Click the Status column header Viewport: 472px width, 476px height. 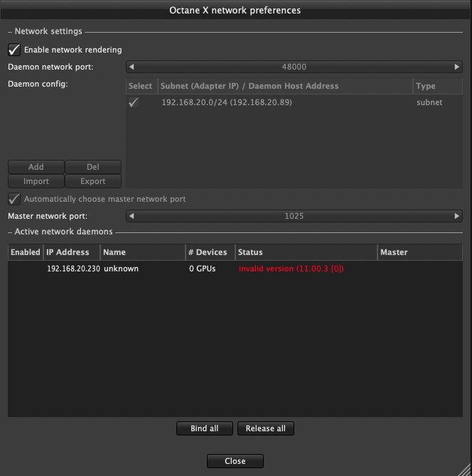[306, 252]
